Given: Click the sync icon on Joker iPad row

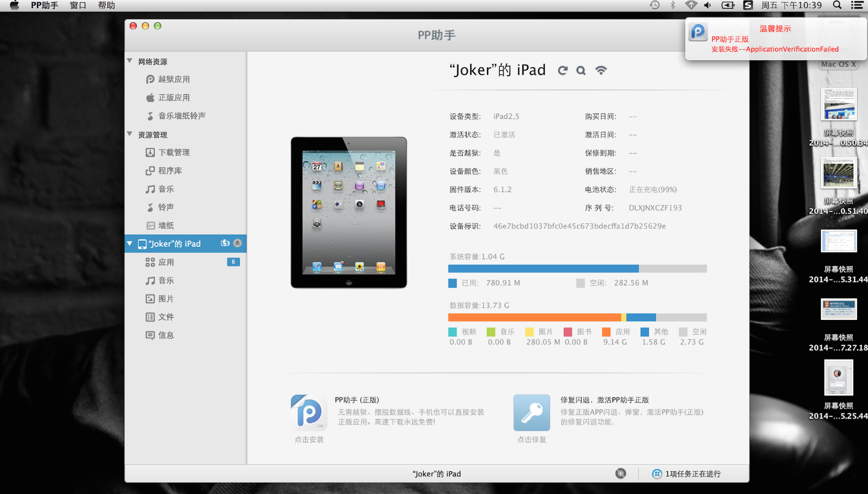Looking at the screenshot, I should point(225,243).
